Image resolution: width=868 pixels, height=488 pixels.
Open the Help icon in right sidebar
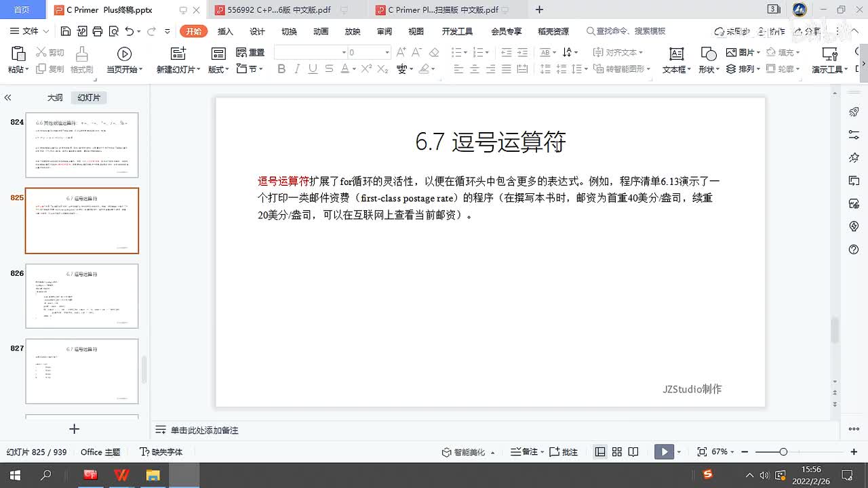854,249
